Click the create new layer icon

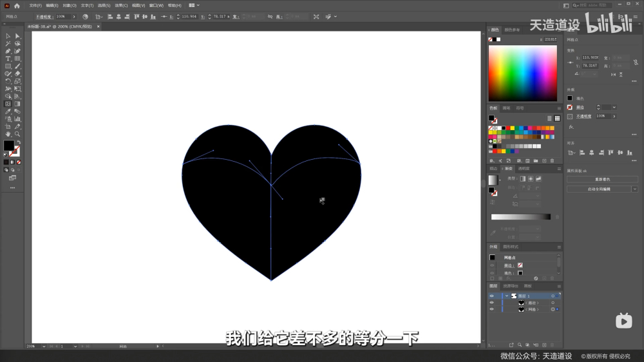[544, 345]
